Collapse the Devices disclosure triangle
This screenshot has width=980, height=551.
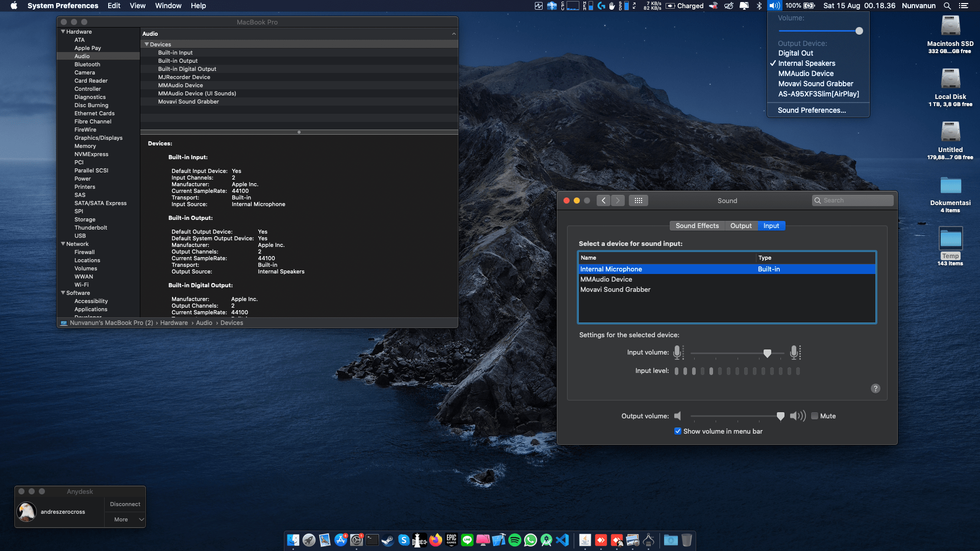[146, 44]
